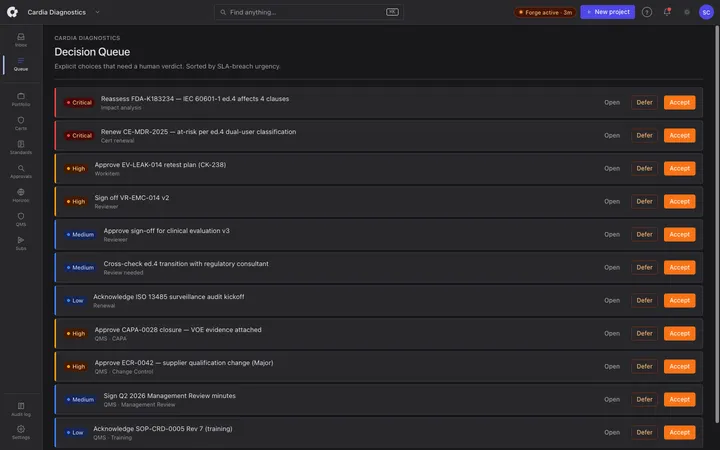Accept Q2 2026 Management Review minutes
720x450 pixels.
(x=679, y=399)
